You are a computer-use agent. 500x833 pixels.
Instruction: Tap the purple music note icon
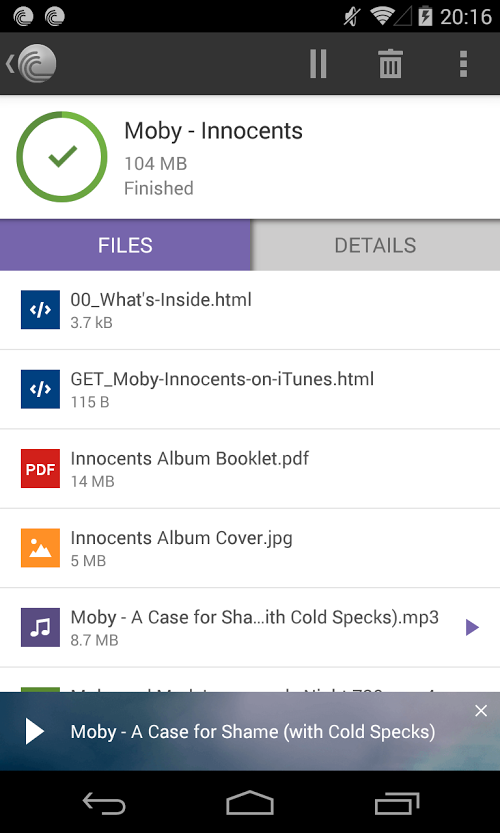coord(40,627)
